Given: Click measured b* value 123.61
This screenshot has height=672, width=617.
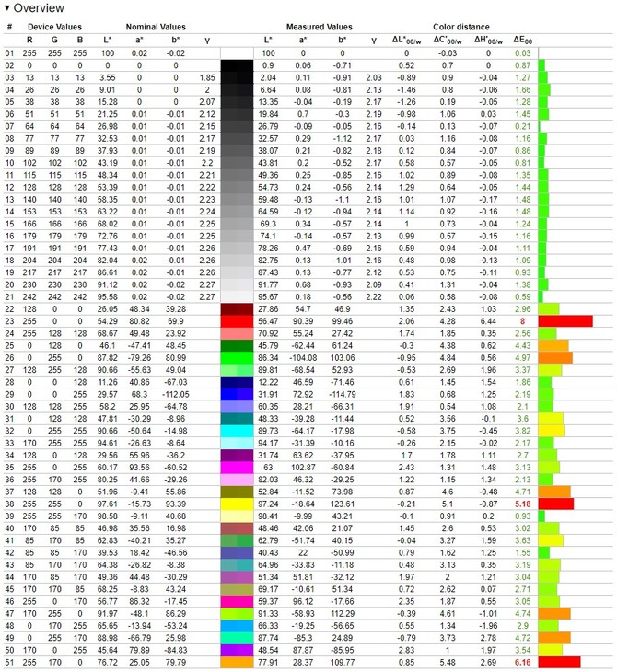Looking at the screenshot, I should pyautogui.click(x=343, y=504).
